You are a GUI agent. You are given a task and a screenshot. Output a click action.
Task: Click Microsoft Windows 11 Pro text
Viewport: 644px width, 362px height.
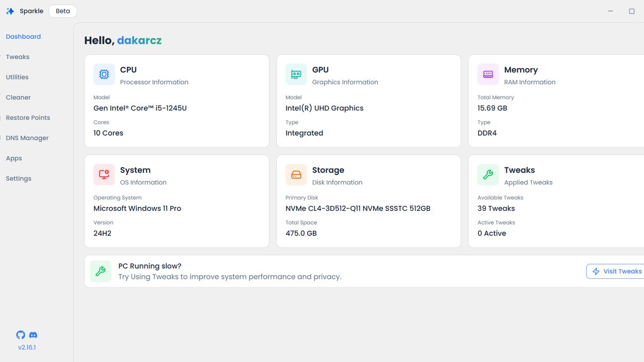(137, 208)
